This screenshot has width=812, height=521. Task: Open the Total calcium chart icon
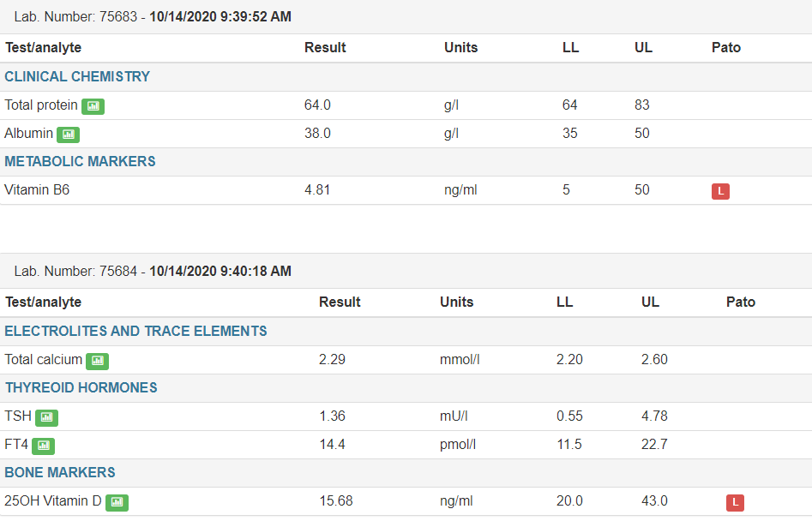click(98, 361)
